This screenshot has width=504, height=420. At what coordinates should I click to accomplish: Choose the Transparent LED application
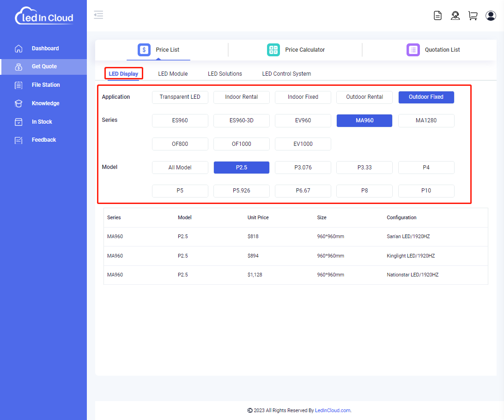(x=180, y=97)
